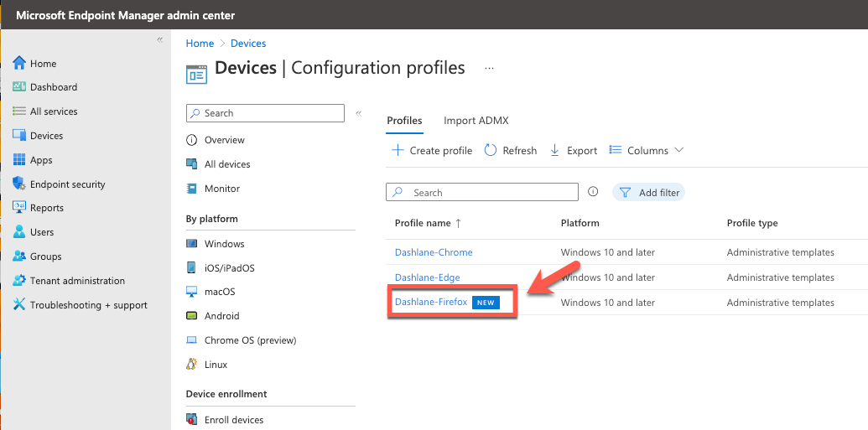Click Administrative templates in Dashlane-Edge row
Screen dimensions: 868x430
click(x=781, y=277)
